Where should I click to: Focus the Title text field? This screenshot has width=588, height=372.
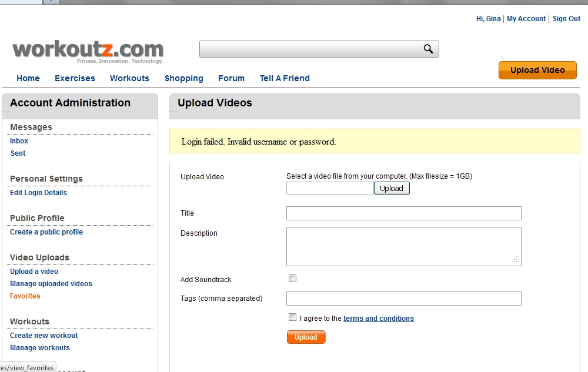click(x=404, y=213)
